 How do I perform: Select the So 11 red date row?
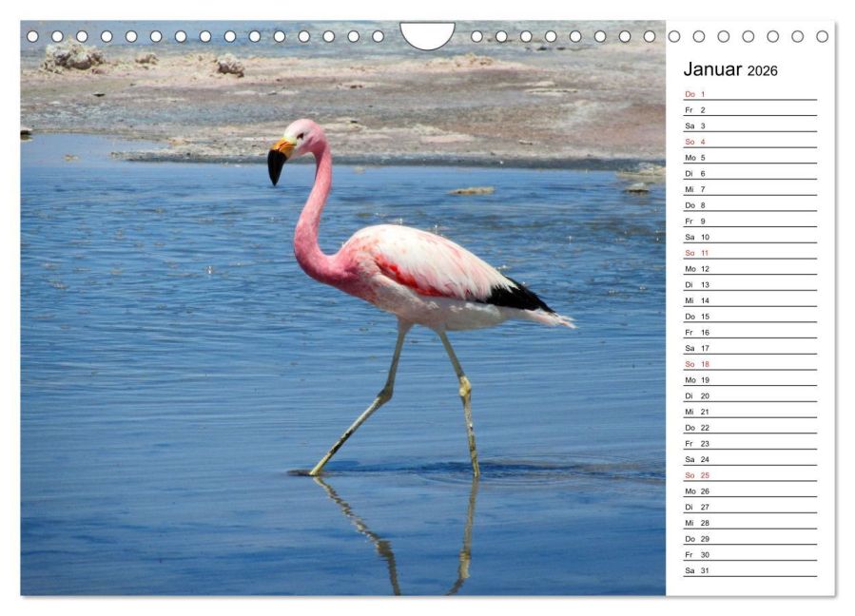[750, 253]
